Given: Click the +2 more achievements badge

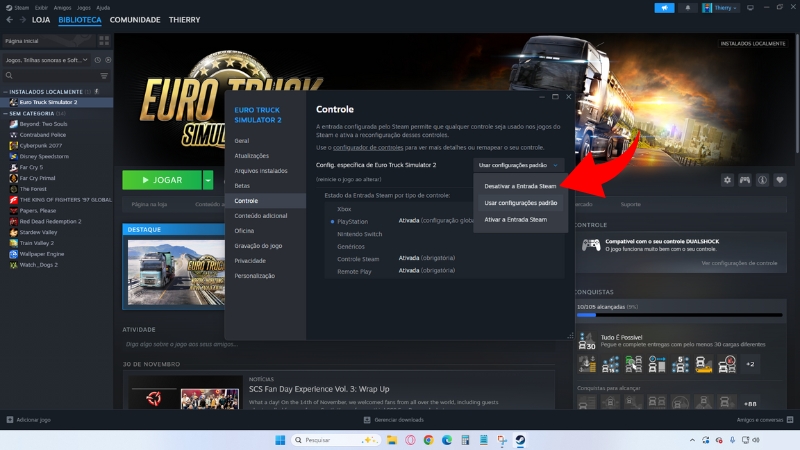Looking at the screenshot, I should [x=751, y=364].
